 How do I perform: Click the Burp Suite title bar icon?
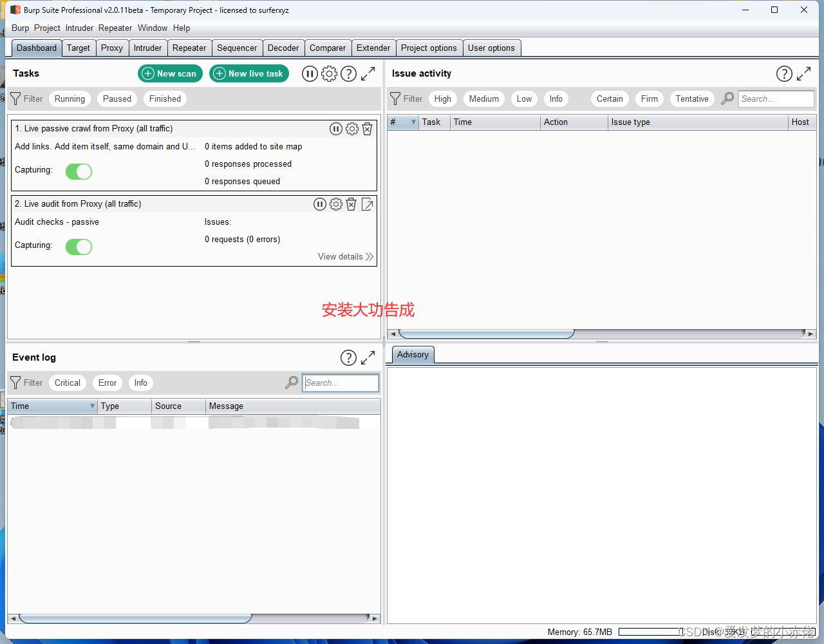tap(15, 10)
